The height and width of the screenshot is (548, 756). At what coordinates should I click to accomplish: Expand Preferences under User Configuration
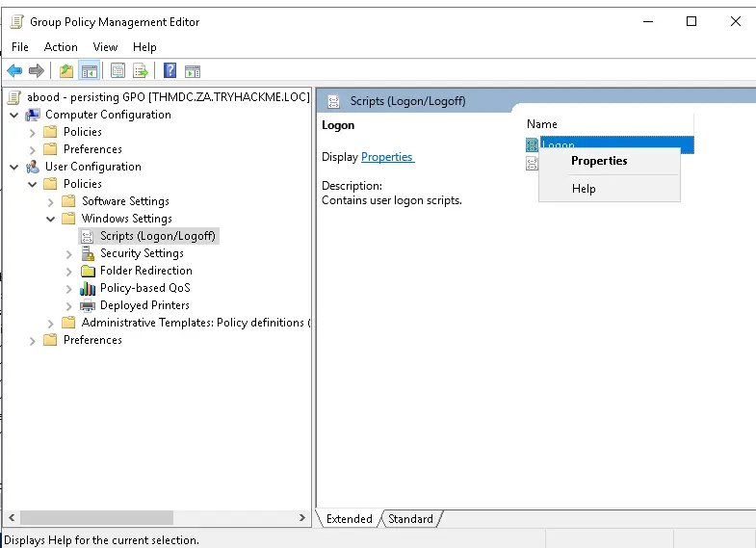[33, 341]
